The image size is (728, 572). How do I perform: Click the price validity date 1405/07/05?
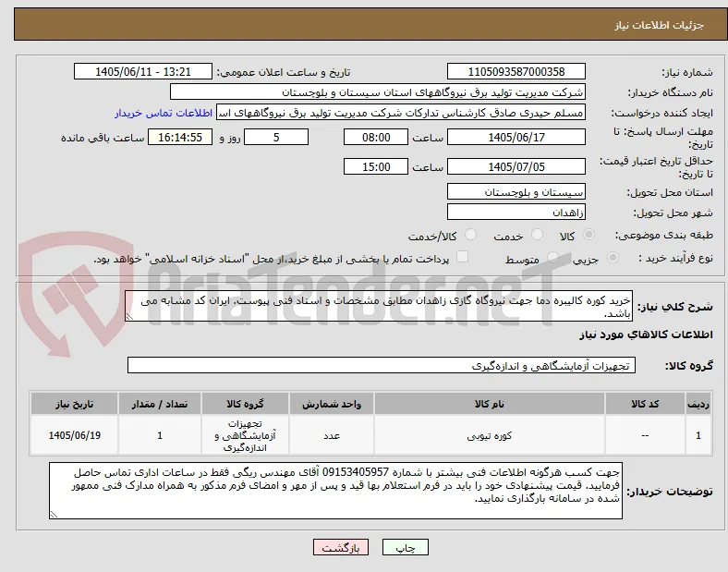[516, 166]
